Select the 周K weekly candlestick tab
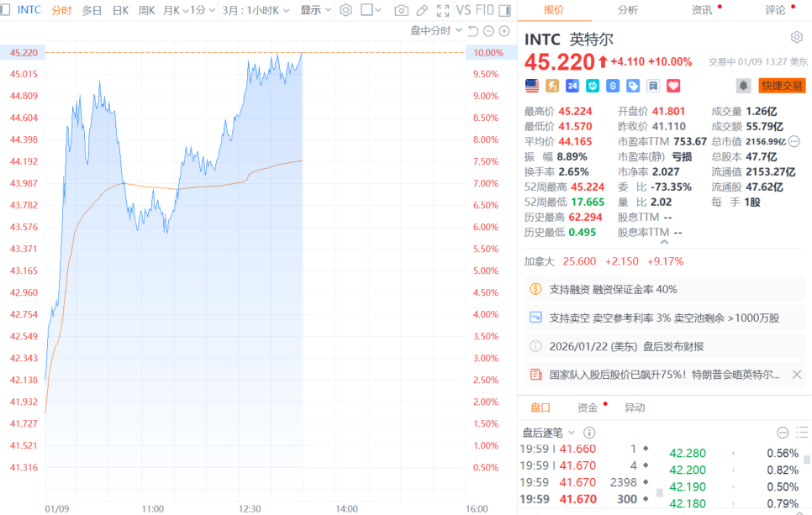The image size is (812, 515). point(146,10)
